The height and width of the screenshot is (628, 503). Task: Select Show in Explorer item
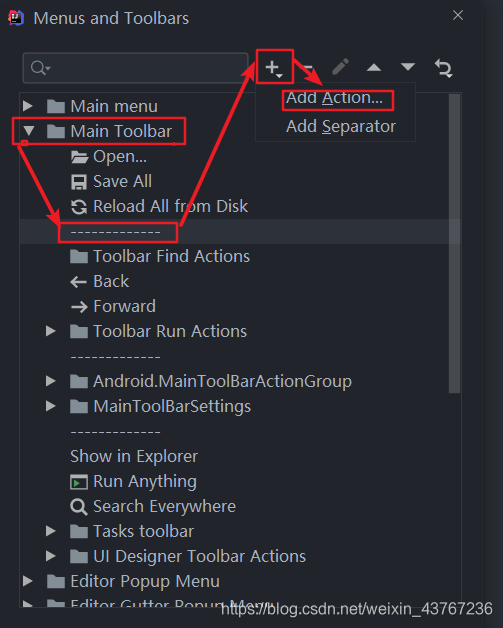pos(134,457)
